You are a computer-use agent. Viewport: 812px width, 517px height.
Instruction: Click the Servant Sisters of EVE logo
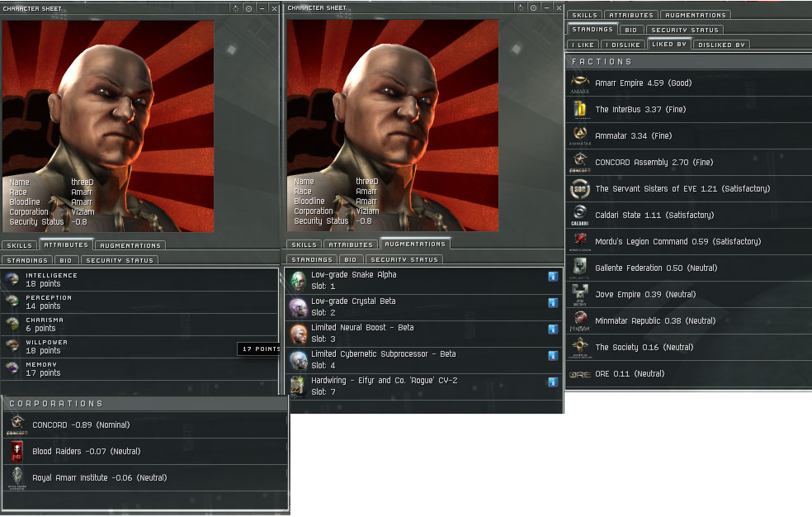click(x=579, y=189)
